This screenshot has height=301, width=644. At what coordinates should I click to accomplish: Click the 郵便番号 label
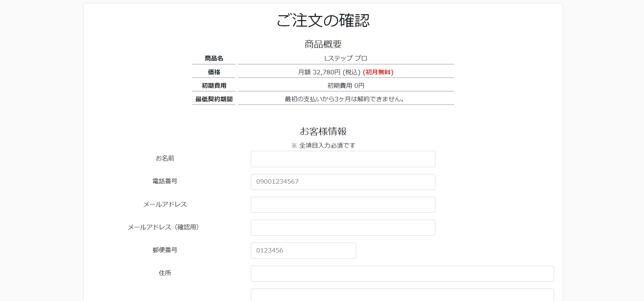(165, 250)
